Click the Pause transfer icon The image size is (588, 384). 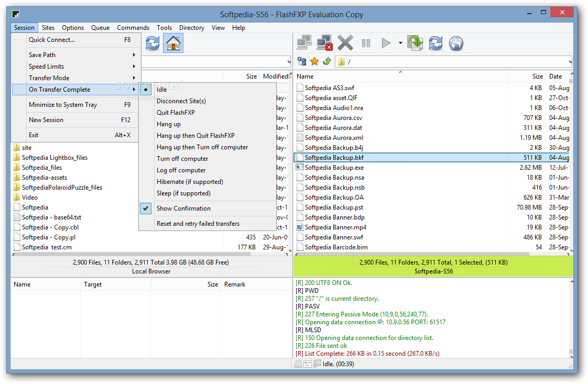coord(366,43)
